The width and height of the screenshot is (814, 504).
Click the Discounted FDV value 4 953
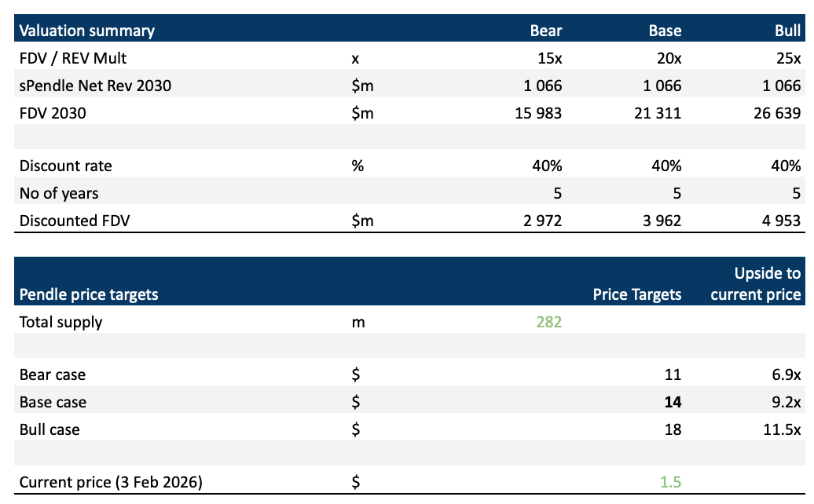(x=782, y=220)
